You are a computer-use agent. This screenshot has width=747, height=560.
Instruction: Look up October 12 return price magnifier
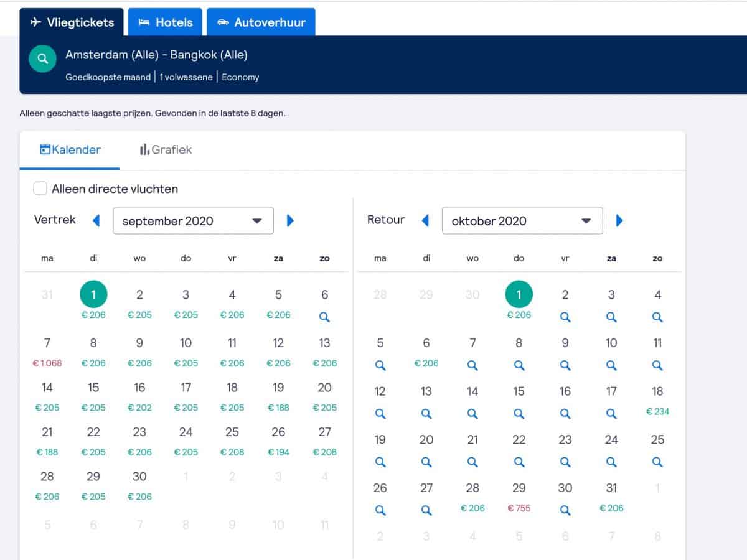point(380,414)
